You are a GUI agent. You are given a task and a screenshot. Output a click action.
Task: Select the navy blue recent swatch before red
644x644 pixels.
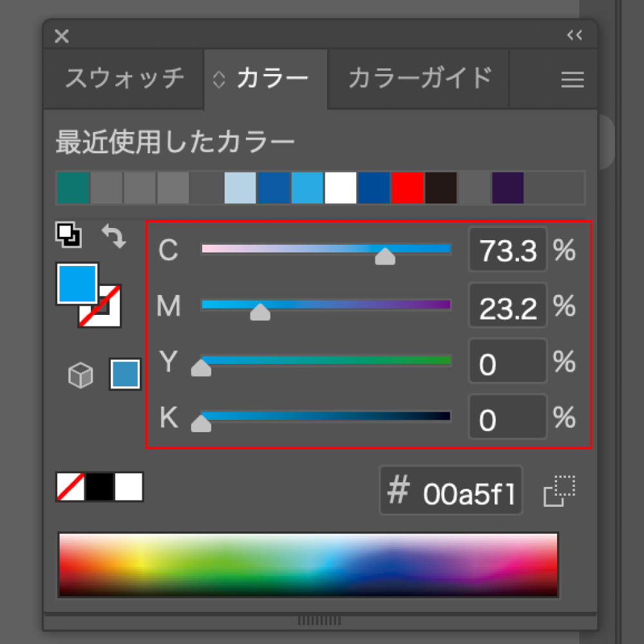tap(374, 187)
